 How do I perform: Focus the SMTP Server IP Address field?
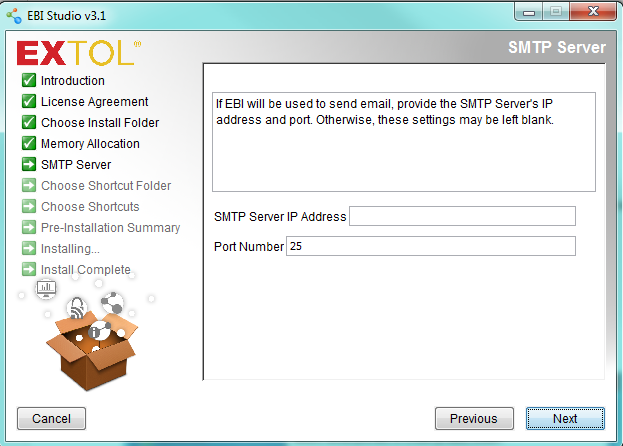pyautogui.click(x=462, y=216)
